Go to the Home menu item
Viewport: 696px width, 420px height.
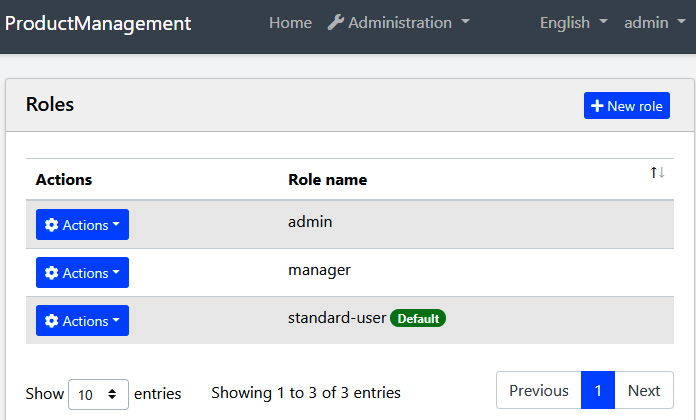290,22
